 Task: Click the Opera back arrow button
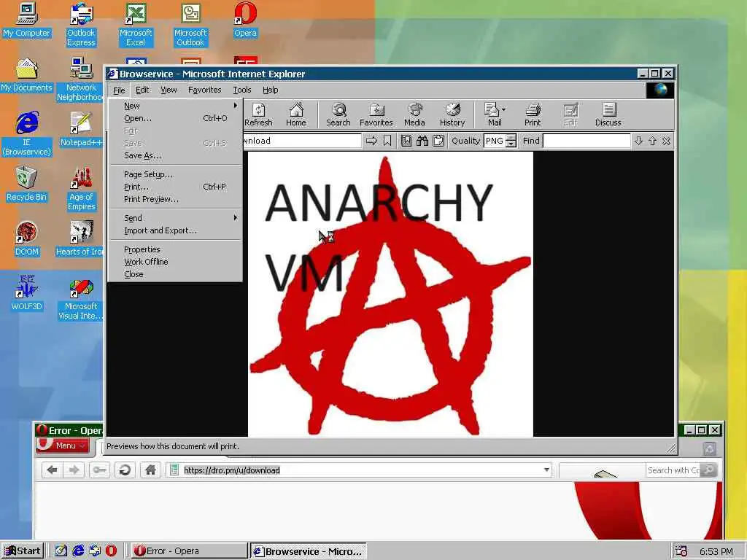pyautogui.click(x=53, y=470)
